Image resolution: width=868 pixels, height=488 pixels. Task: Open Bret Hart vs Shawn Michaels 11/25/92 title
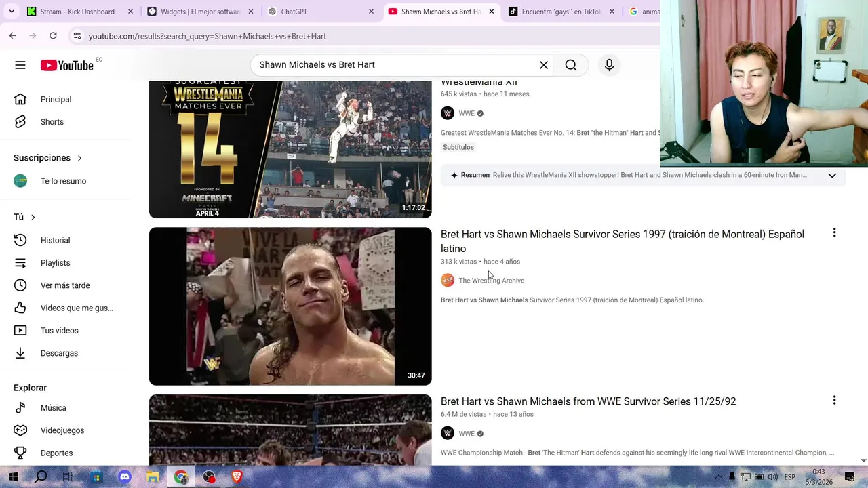click(588, 401)
